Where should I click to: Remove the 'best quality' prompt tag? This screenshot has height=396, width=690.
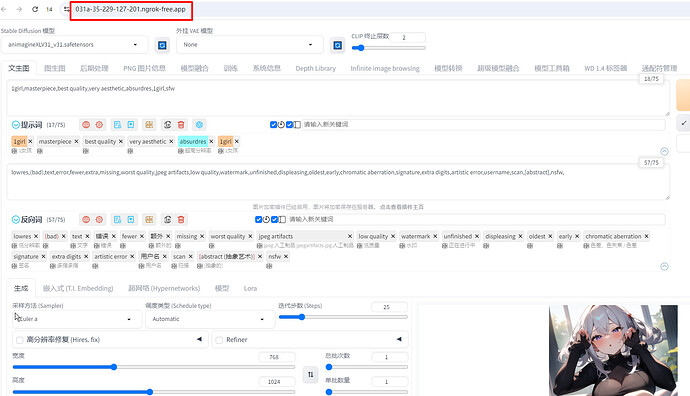pos(121,141)
